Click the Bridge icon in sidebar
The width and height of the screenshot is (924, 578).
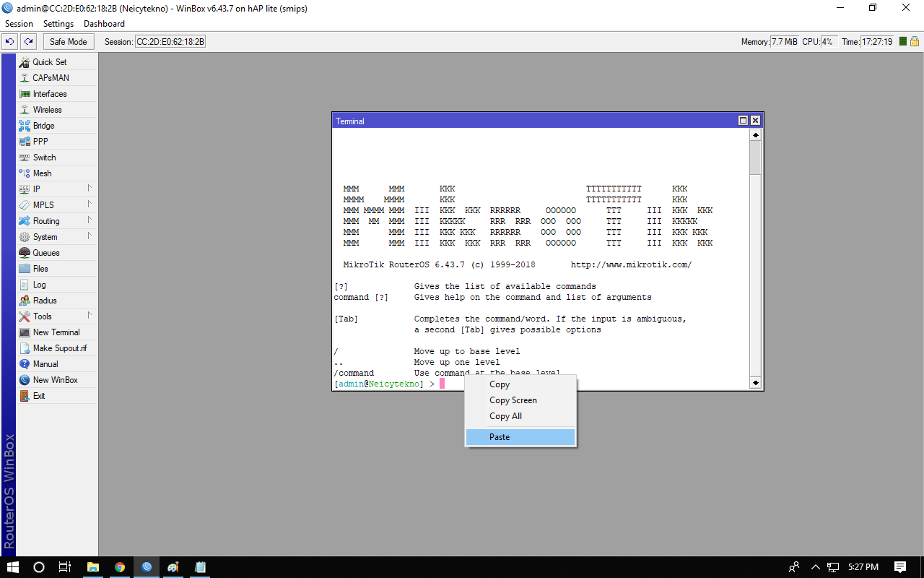pos(25,126)
